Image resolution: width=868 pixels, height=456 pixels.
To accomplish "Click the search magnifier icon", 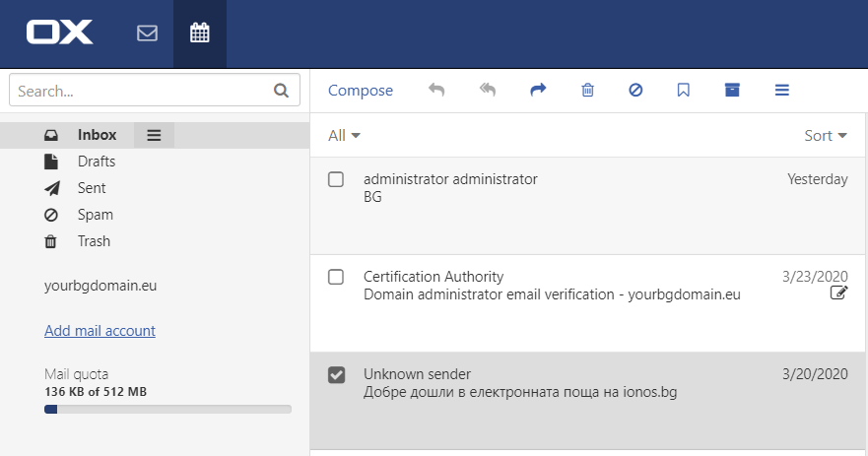I will pos(281,91).
